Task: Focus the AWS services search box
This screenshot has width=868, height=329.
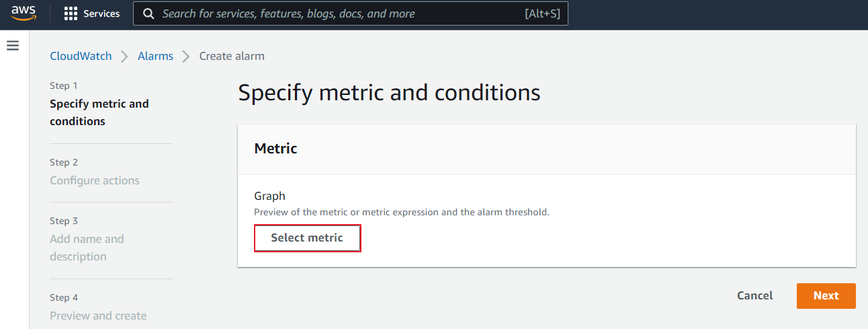Action: point(336,13)
